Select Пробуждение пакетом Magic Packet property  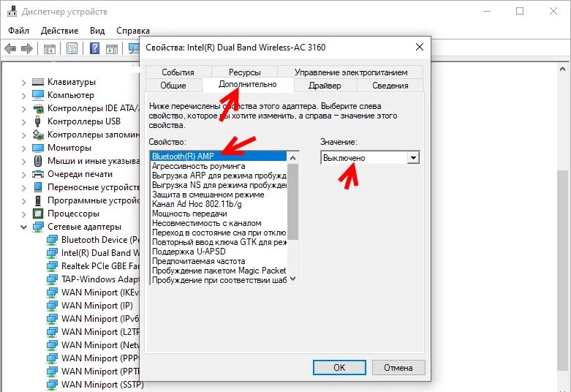tap(219, 271)
